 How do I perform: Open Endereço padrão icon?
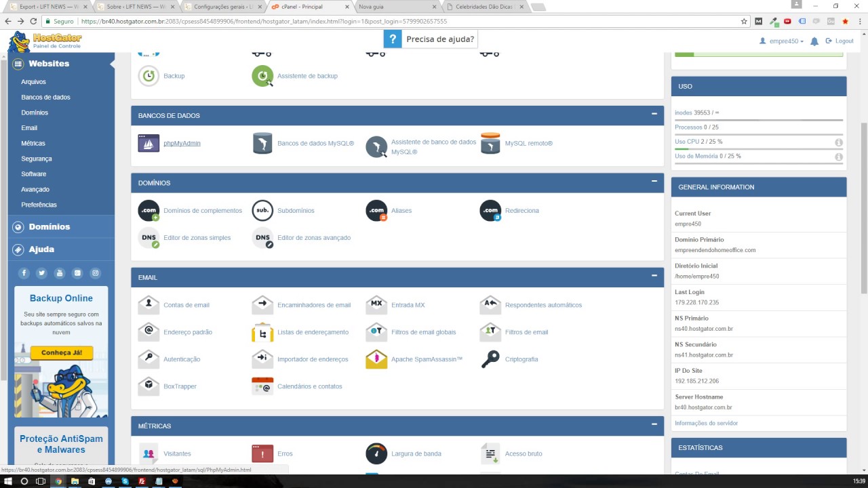(x=149, y=332)
